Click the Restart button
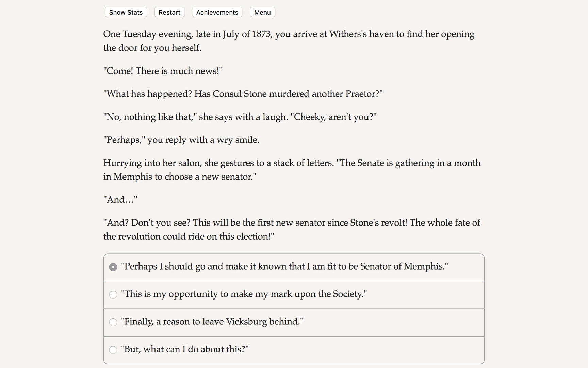The image size is (588, 368). (169, 12)
